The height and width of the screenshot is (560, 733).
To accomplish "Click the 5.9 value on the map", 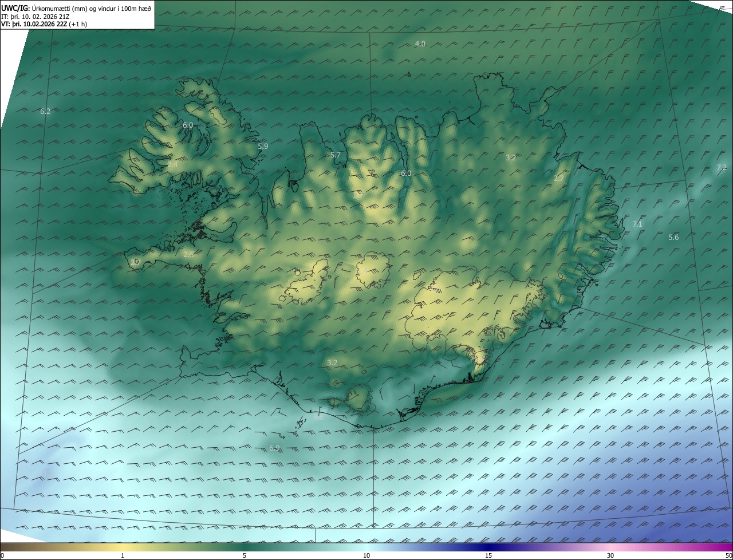I will [x=263, y=147].
